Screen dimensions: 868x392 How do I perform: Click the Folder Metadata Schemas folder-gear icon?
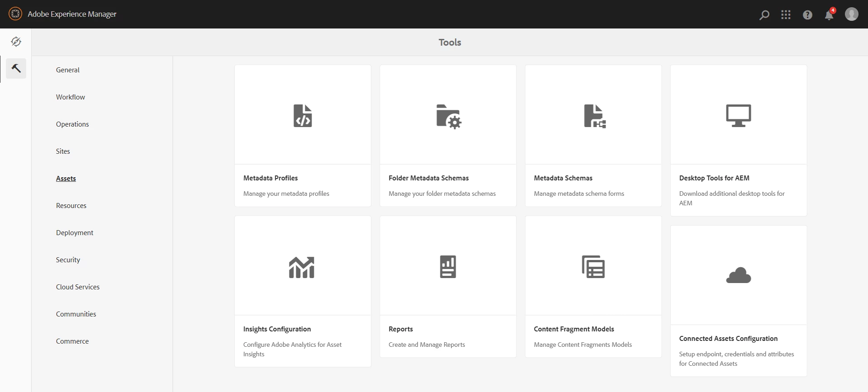point(448,116)
